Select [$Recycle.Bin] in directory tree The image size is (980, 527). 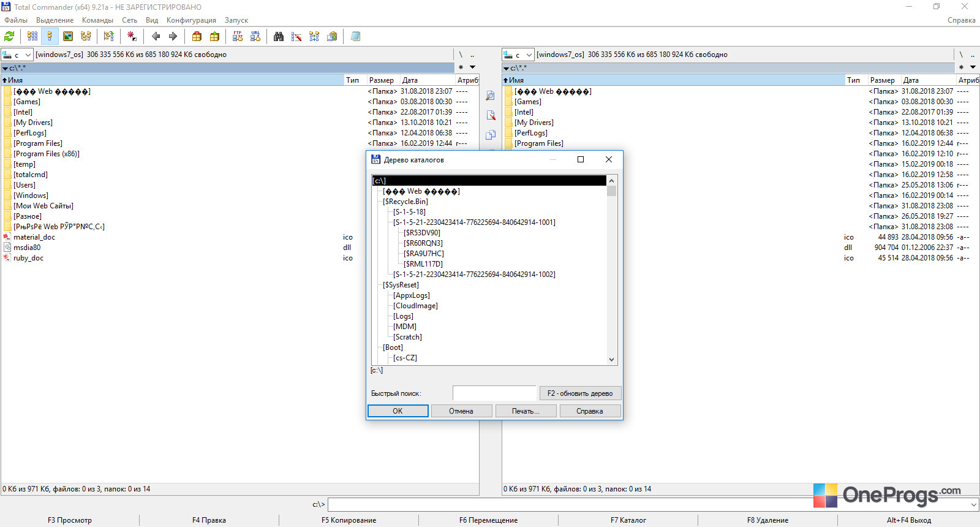coord(405,202)
